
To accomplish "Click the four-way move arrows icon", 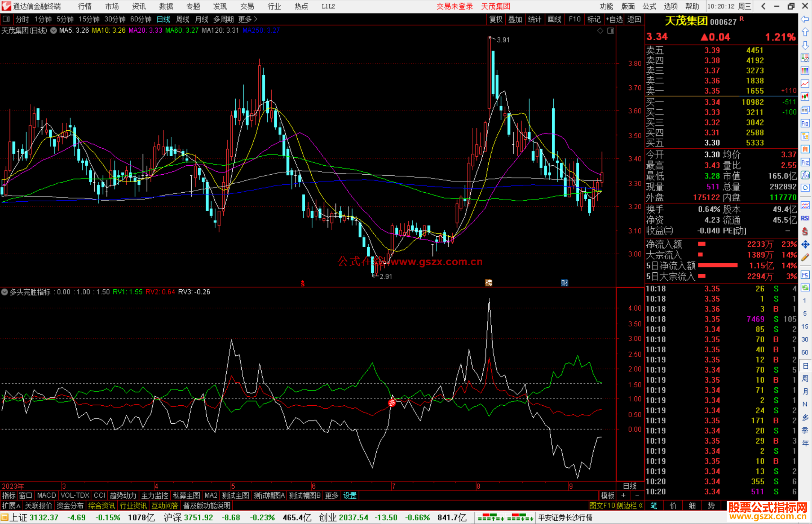I will click(805, 245).
